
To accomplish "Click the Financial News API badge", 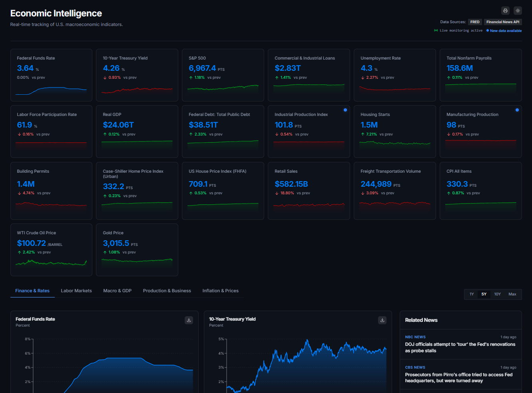I will (x=502, y=22).
